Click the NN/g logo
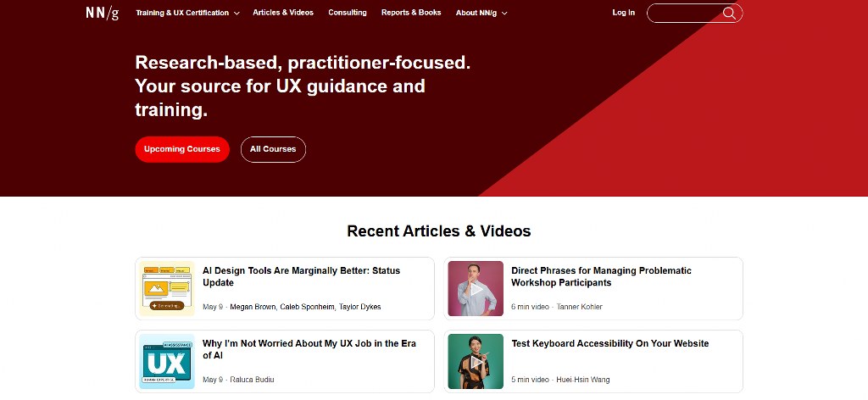 [x=103, y=13]
